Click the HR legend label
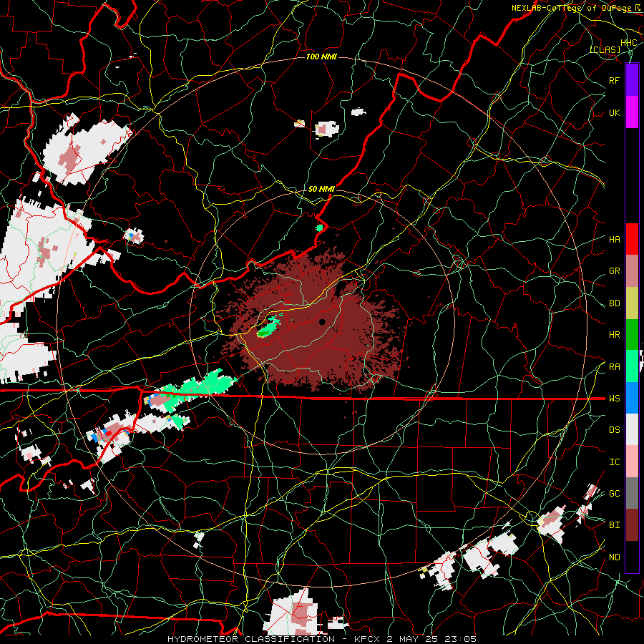Screen dimensions: 644x644 tap(614, 335)
